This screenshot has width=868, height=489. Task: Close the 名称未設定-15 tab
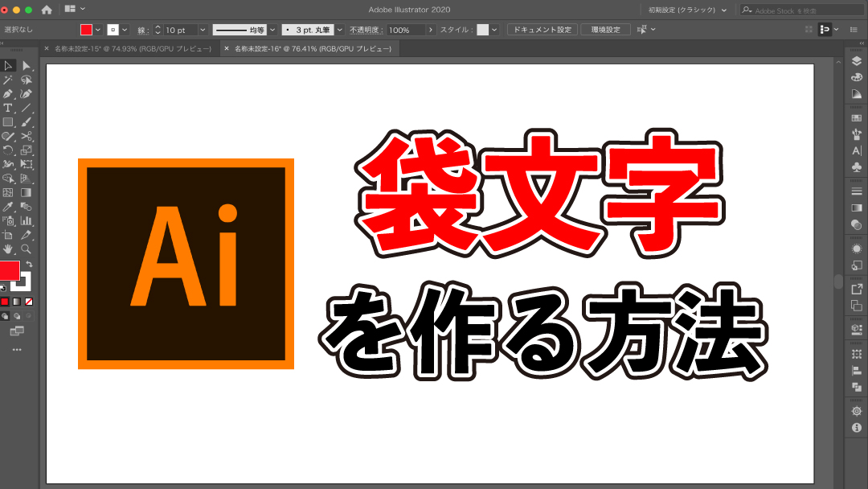47,49
